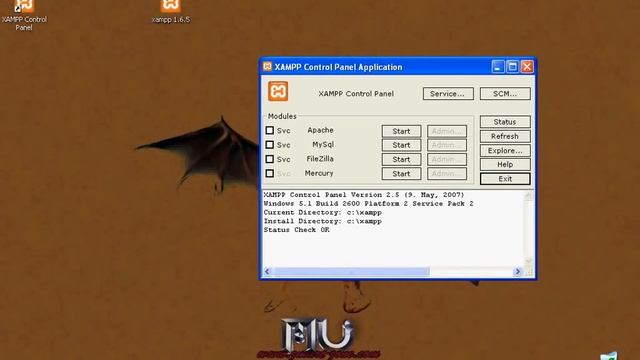Minimize the XAMPP Control Panel window
This screenshot has width=640, height=360.
(498, 67)
